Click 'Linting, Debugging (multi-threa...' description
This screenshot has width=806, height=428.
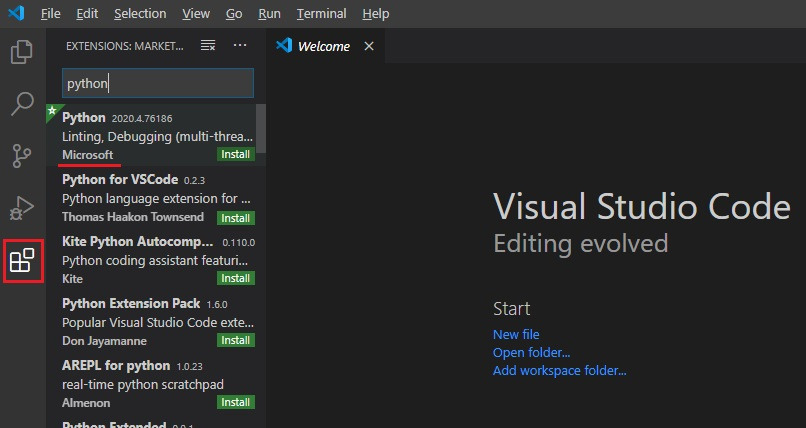point(157,137)
